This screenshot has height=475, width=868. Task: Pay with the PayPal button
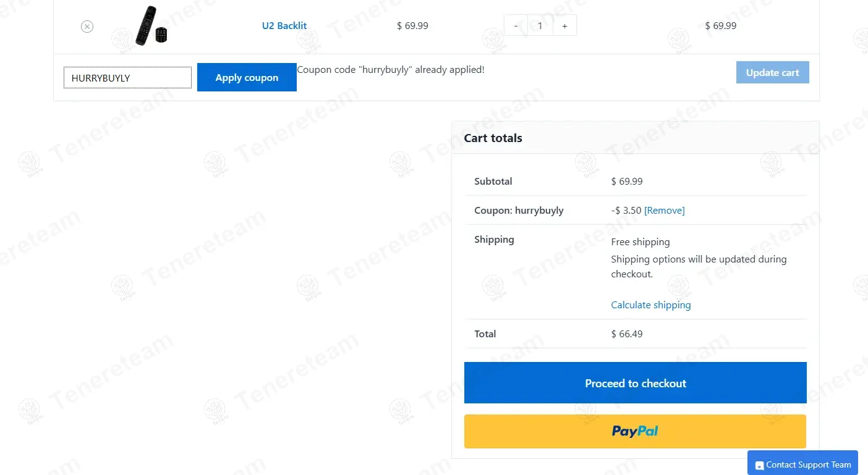[635, 431]
